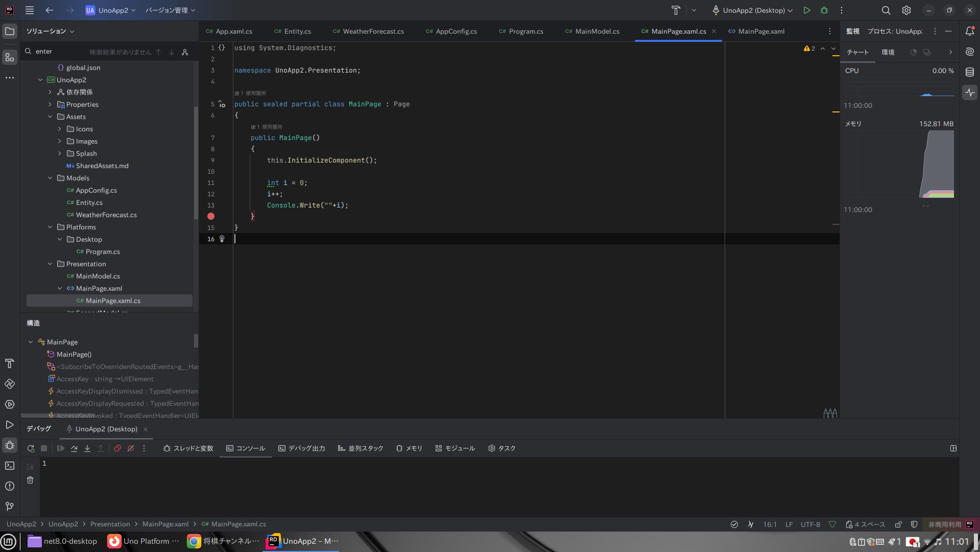The height and width of the screenshot is (552, 980).
Task: Click the Rerun debug session icon
Action: (31, 448)
